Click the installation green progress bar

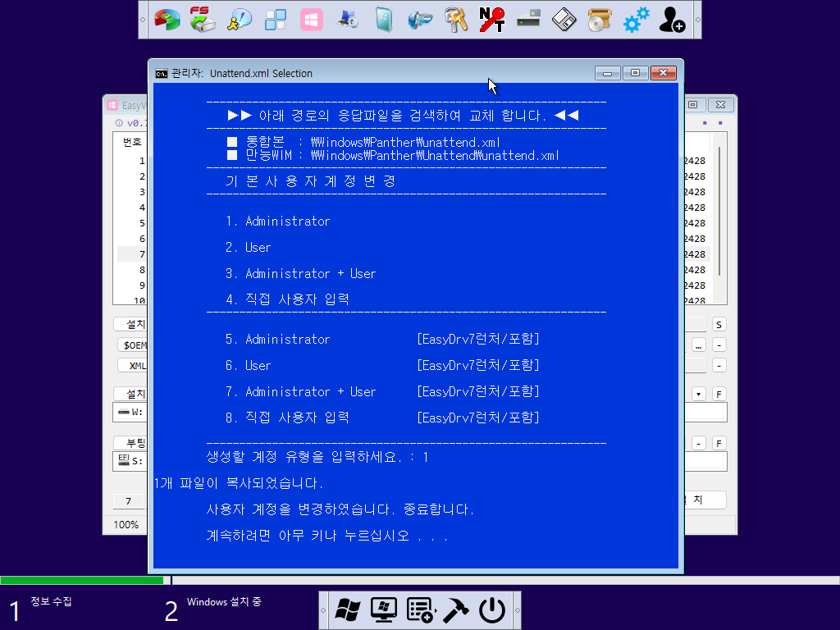click(x=82, y=580)
